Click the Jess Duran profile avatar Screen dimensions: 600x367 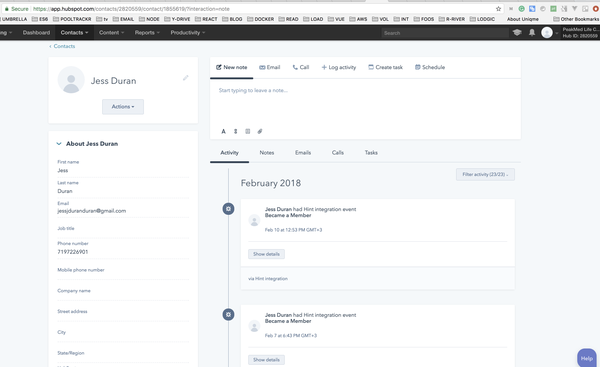[71, 80]
